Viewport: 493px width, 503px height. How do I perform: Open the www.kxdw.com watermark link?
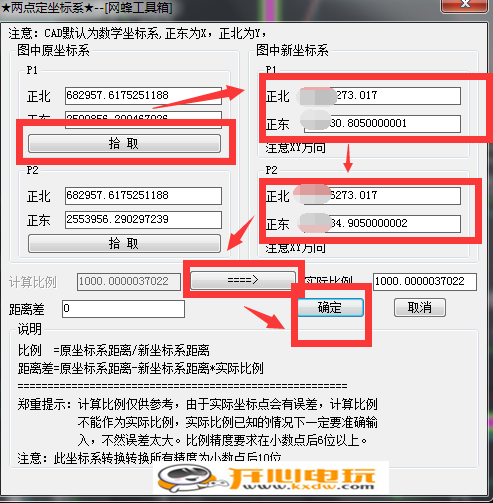click(x=308, y=486)
